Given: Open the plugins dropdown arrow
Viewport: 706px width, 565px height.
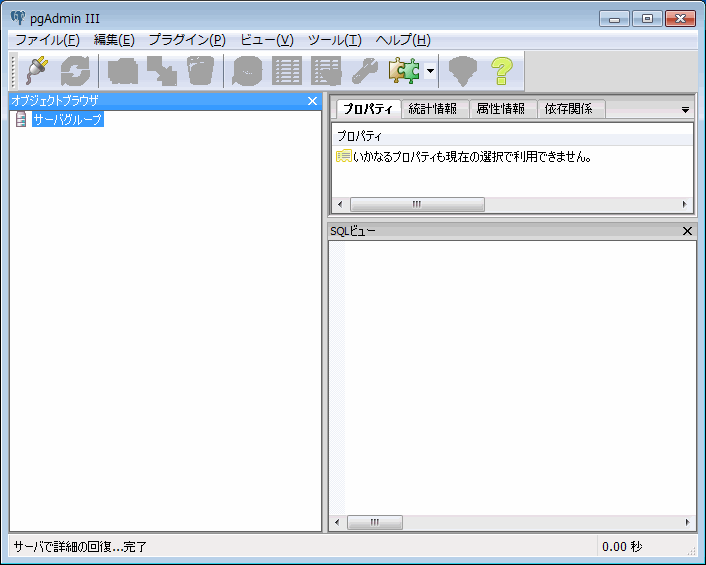Looking at the screenshot, I should pyautogui.click(x=430, y=71).
